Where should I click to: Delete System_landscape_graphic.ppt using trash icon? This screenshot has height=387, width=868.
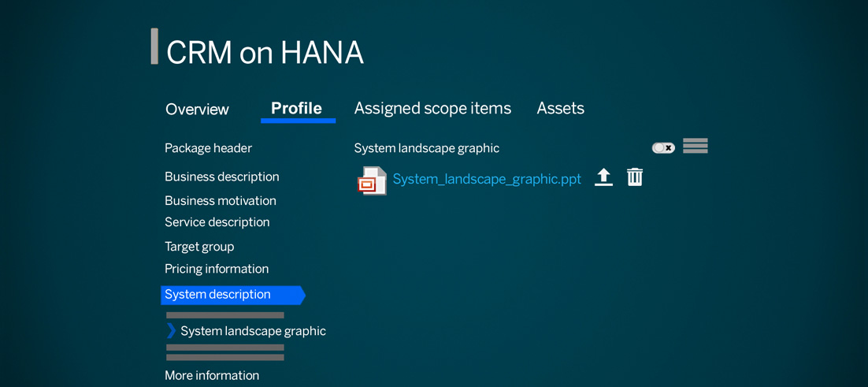[634, 177]
